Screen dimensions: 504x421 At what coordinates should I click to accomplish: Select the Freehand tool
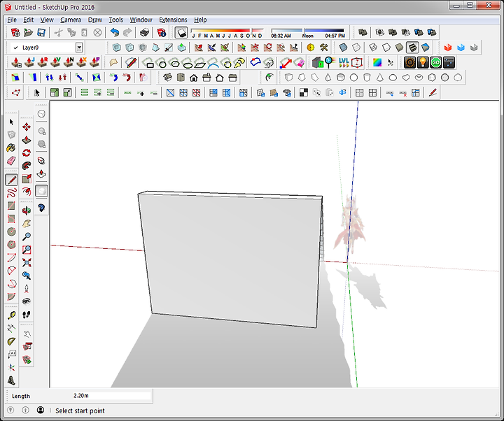coord(11,193)
